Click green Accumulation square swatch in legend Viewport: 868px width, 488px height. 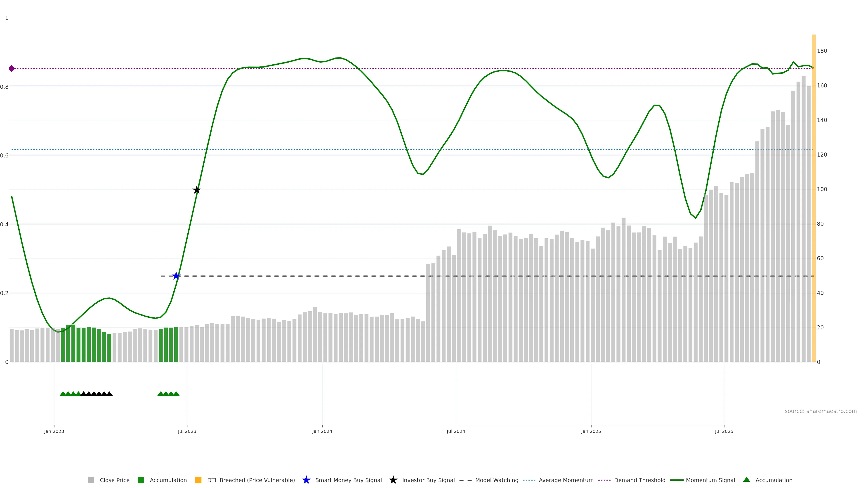click(141, 480)
